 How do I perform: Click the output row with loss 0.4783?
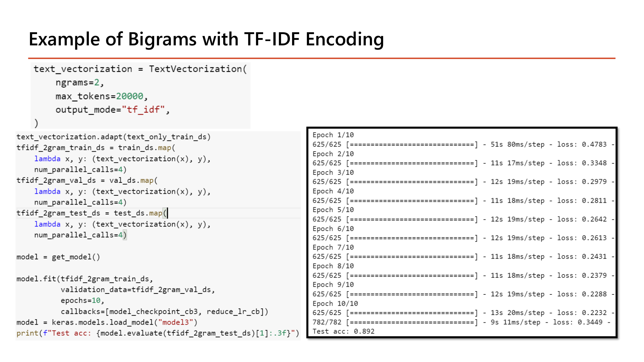[x=463, y=144]
